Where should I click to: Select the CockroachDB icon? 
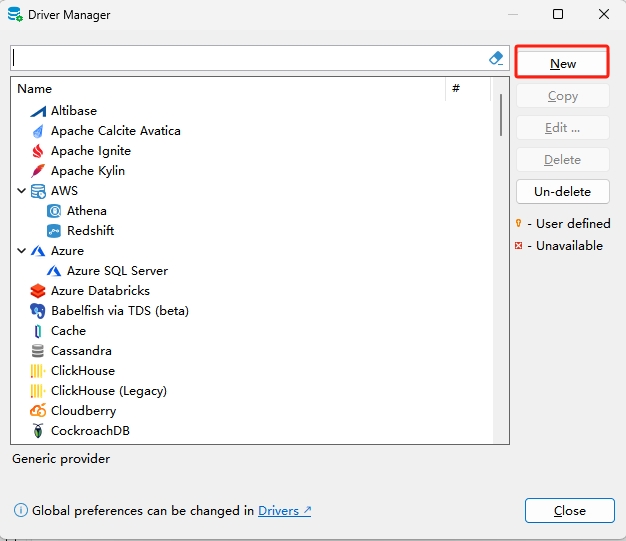pos(38,431)
